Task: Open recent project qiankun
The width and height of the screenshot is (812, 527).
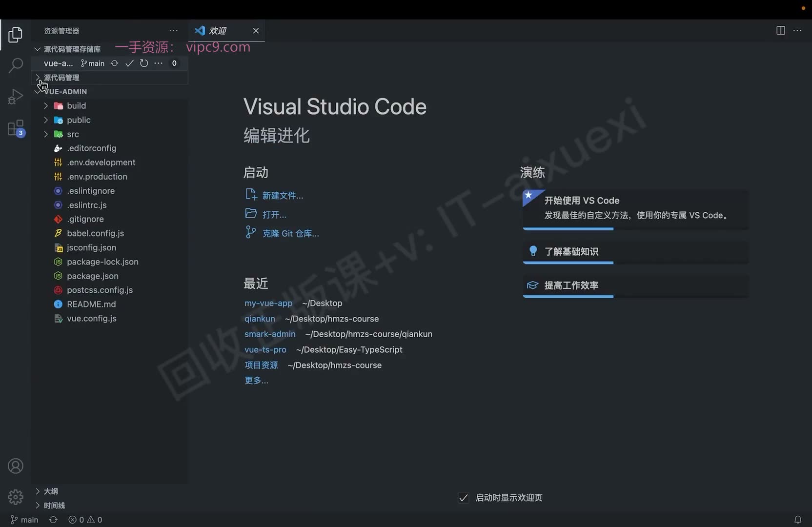Action: click(x=260, y=319)
